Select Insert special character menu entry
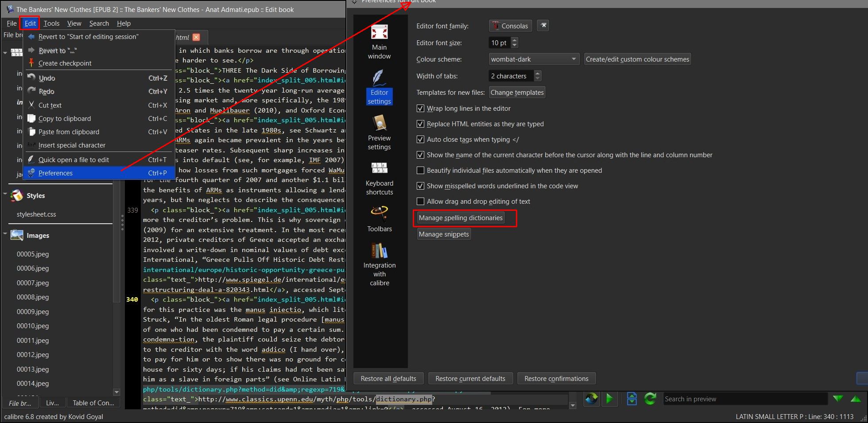Screen dimensions: 868x423 coord(99,145)
